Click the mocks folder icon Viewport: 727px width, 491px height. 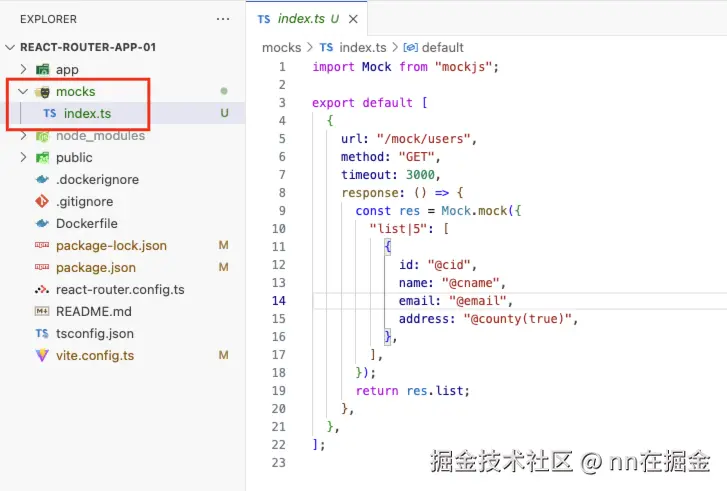point(42,92)
